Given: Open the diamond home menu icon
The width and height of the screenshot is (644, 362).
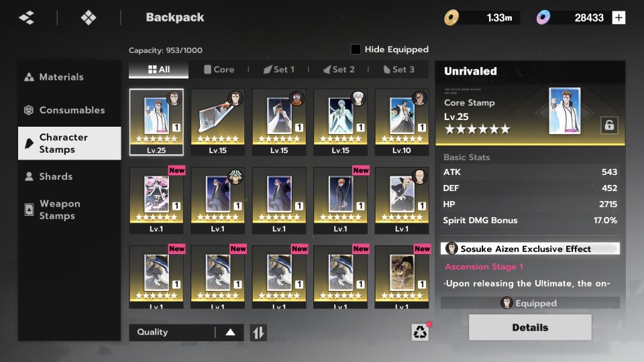Looking at the screenshot, I should tap(89, 17).
